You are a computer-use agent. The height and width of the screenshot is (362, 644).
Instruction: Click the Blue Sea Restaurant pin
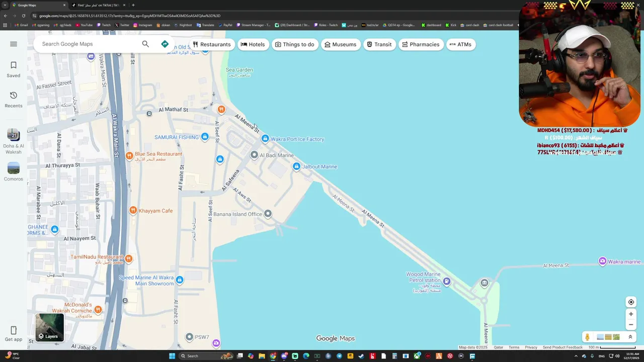tap(129, 156)
